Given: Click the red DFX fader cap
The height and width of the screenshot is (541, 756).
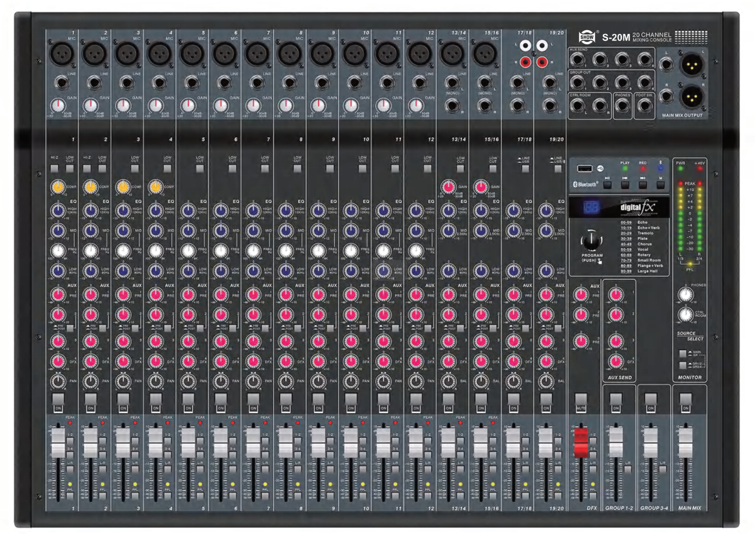Looking at the screenshot, I should (581, 442).
